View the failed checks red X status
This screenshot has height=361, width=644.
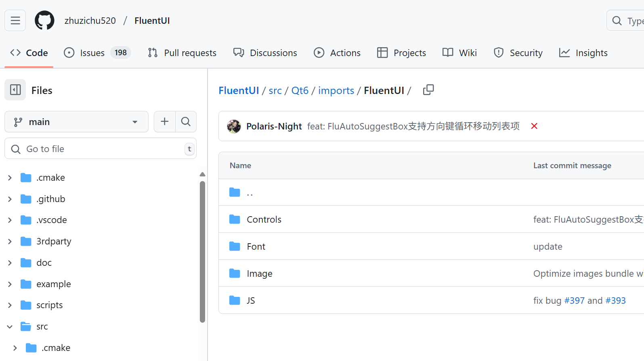[534, 126]
